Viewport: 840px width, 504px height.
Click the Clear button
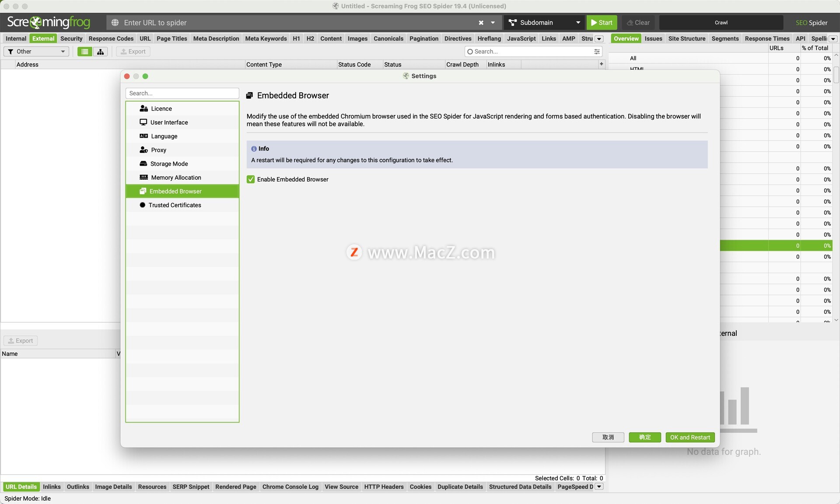pyautogui.click(x=638, y=23)
